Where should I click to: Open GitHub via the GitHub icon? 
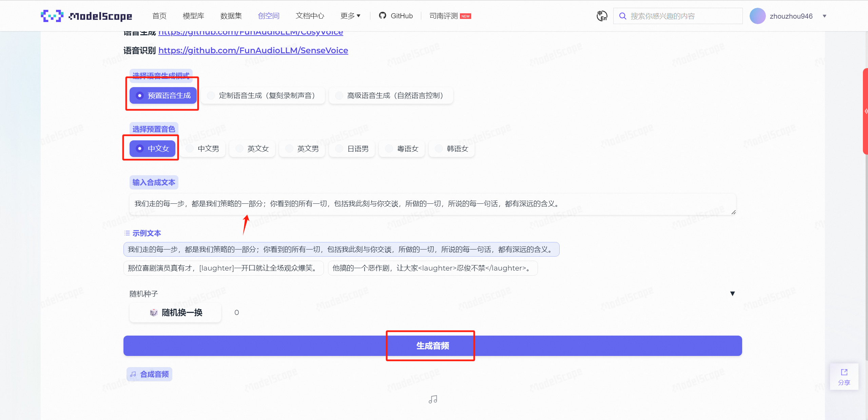(x=383, y=16)
